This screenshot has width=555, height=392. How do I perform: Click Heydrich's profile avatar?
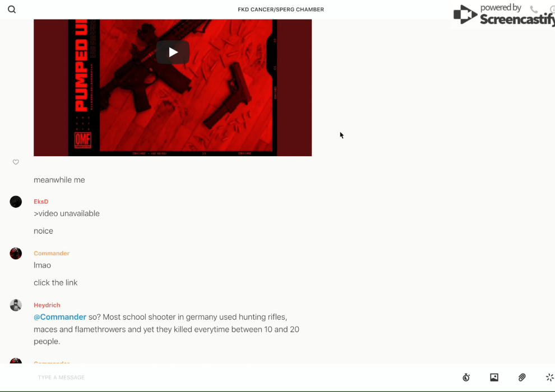16,305
